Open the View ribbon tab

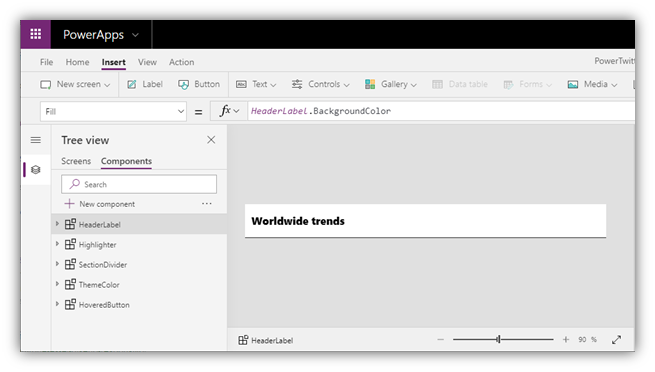click(147, 62)
